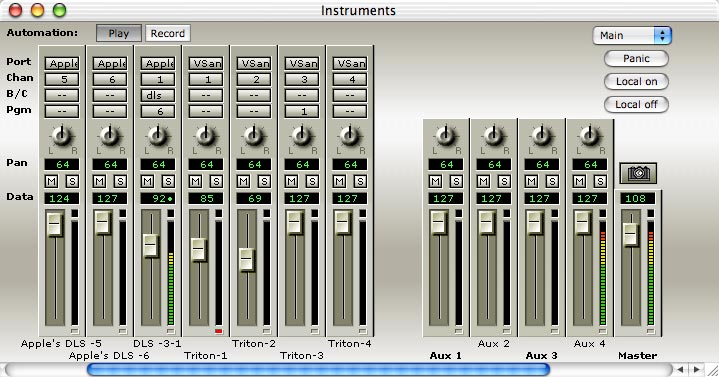The width and height of the screenshot is (719, 377).
Task: Click the Triton-3 strip label
Action: 302,355
